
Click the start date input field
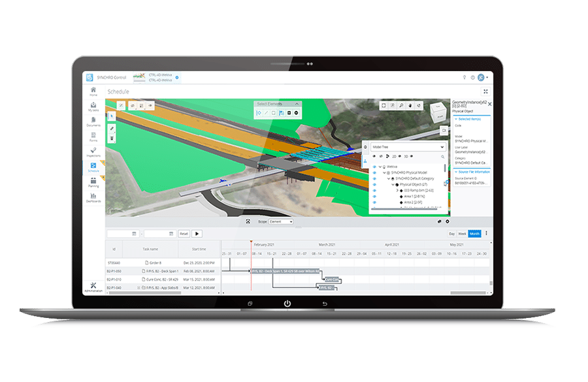(123, 234)
